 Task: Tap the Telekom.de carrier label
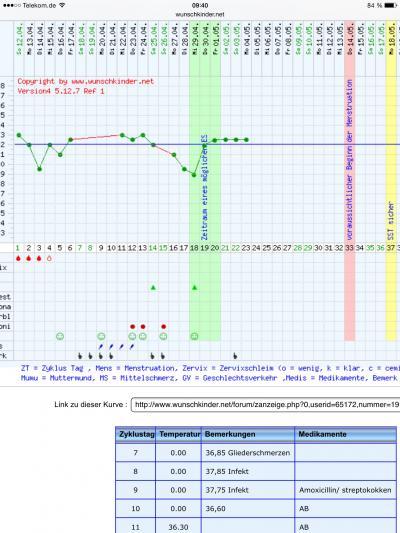39,5
